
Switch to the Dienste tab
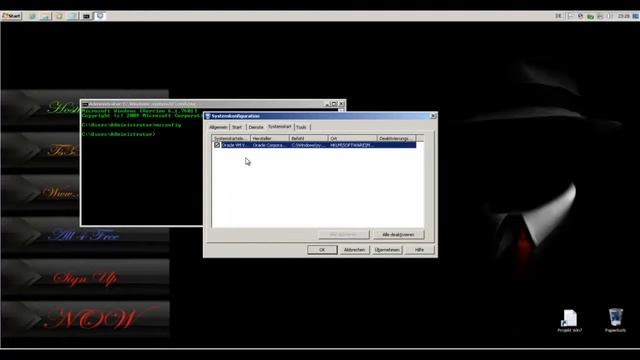pyautogui.click(x=256, y=127)
